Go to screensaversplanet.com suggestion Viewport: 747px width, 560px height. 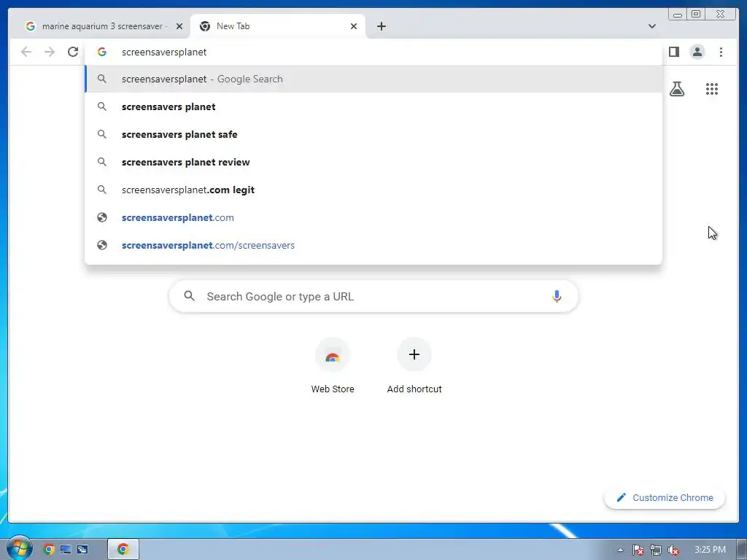tap(373, 217)
